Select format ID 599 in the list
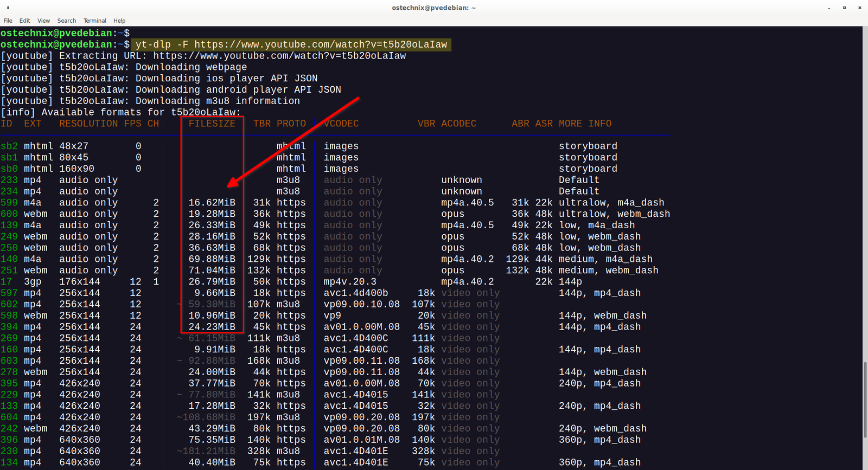This screenshot has height=470, width=868. coord(9,203)
